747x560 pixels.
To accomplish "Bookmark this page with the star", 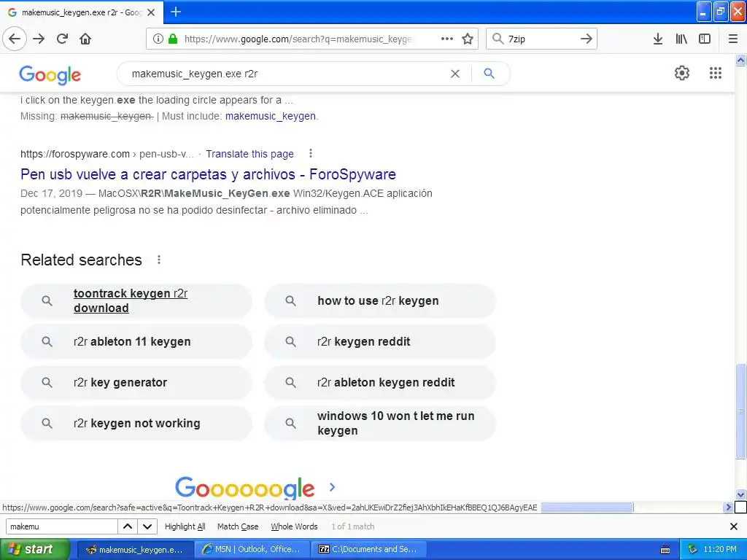I will coord(468,39).
